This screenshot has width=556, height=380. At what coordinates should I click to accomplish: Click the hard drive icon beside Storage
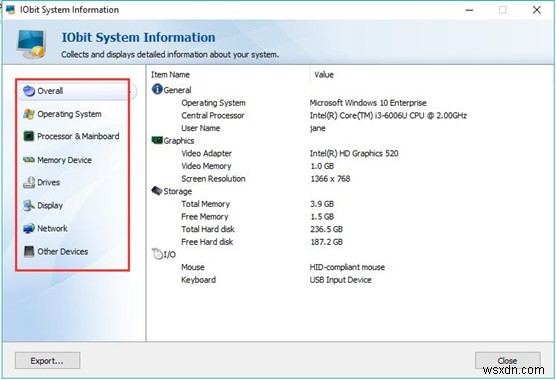[157, 191]
